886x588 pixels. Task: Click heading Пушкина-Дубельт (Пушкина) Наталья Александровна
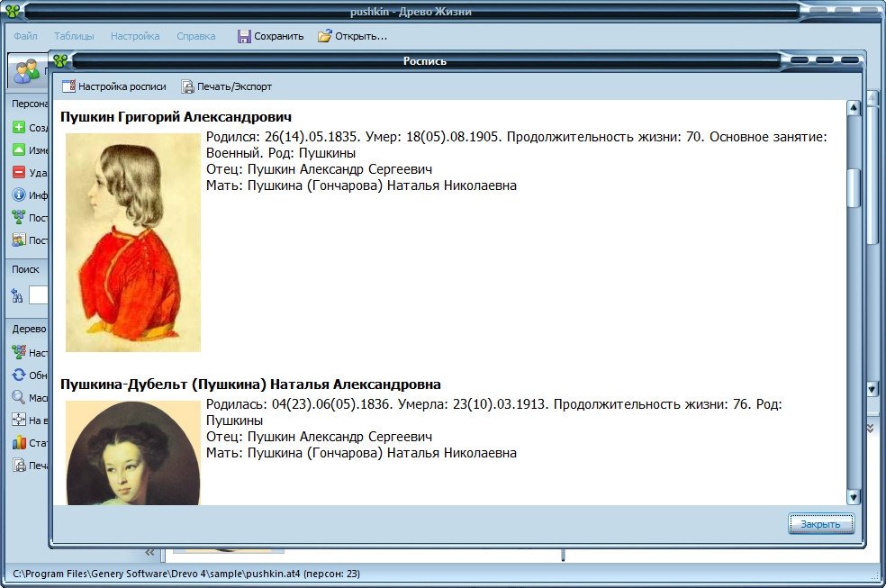pos(250,384)
